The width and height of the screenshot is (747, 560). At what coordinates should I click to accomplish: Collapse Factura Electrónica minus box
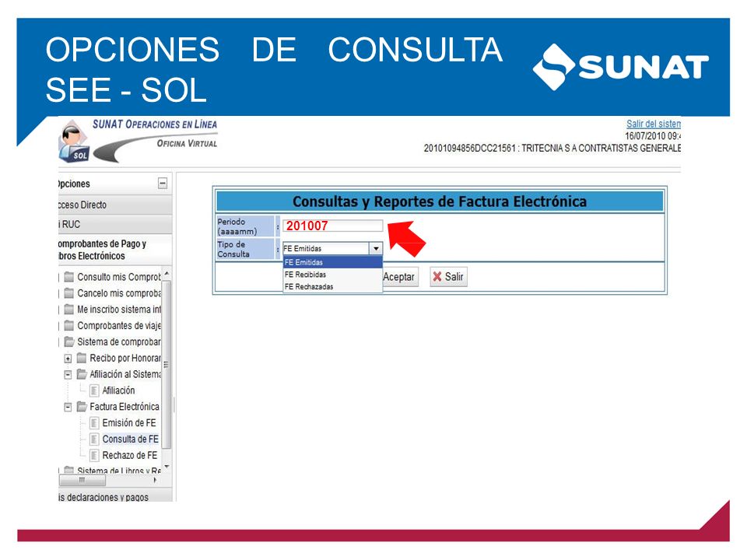68,407
